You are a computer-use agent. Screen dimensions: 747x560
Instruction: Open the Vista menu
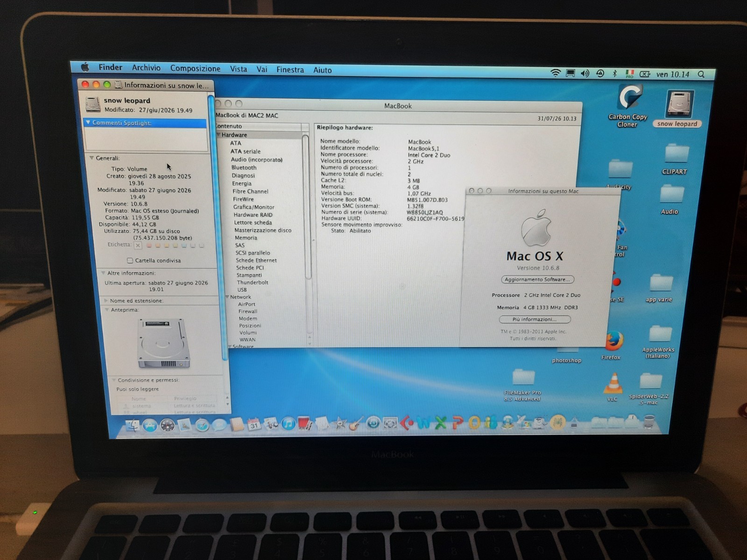click(x=239, y=69)
